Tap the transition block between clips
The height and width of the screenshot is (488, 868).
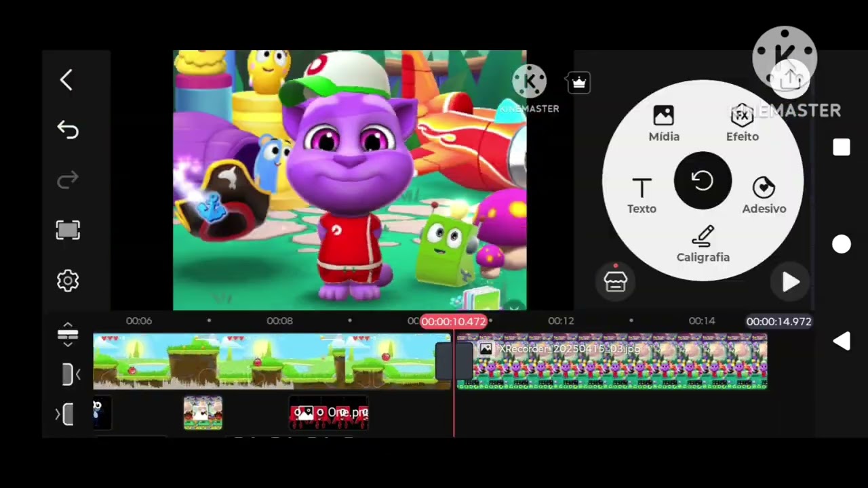454,361
